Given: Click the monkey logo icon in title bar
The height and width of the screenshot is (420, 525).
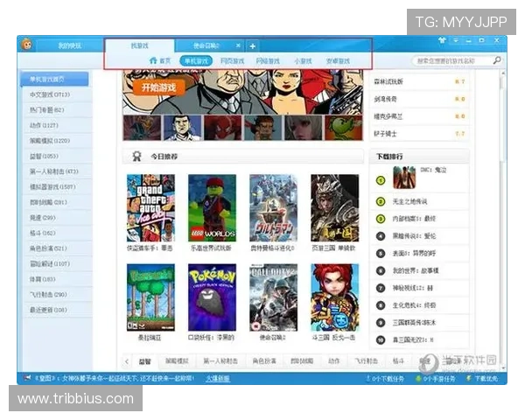Looking at the screenshot, I should pos(28,45).
